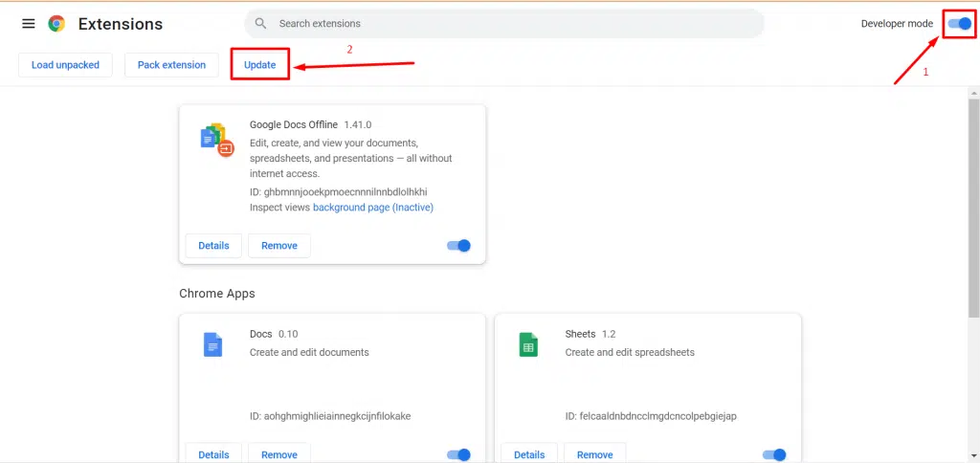Click the Docs app name
This screenshot has width=980, height=463.
pyautogui.click(x=260, y=334)
